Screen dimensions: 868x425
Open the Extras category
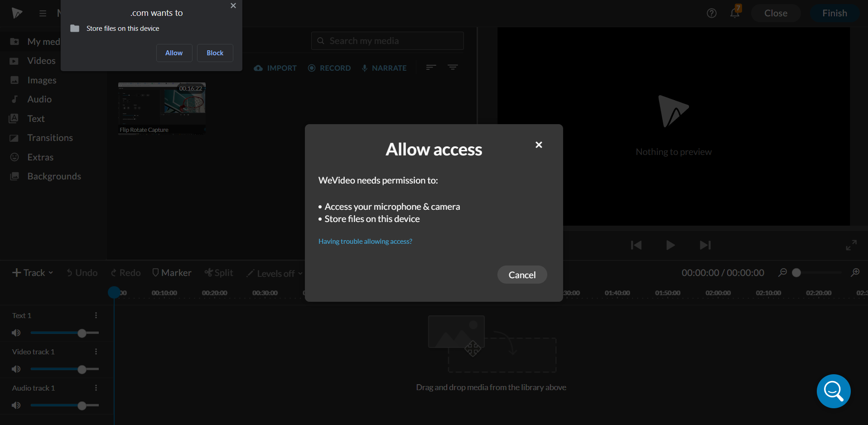tap(32, 157)
